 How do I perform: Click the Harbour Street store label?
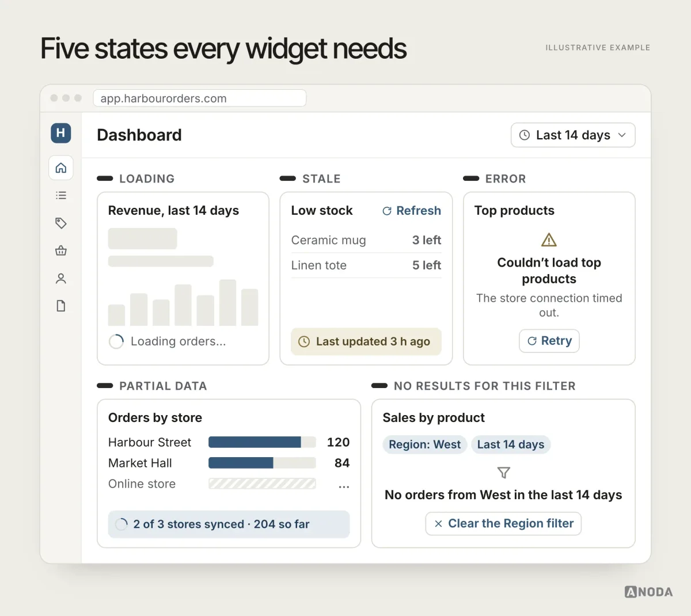[x=150, y=442]
